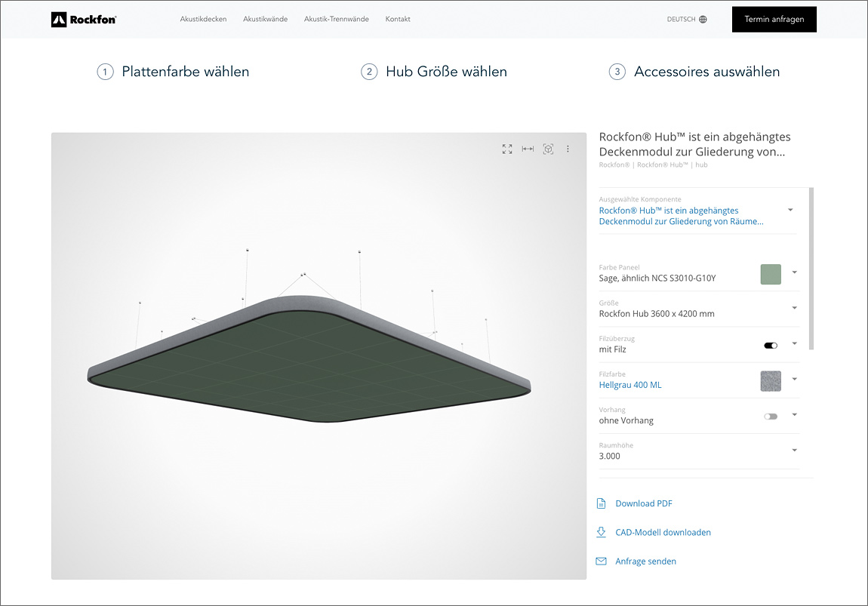
Task: Expand the Ausgewählte Komponente dropdown
Action: point(790,210)
